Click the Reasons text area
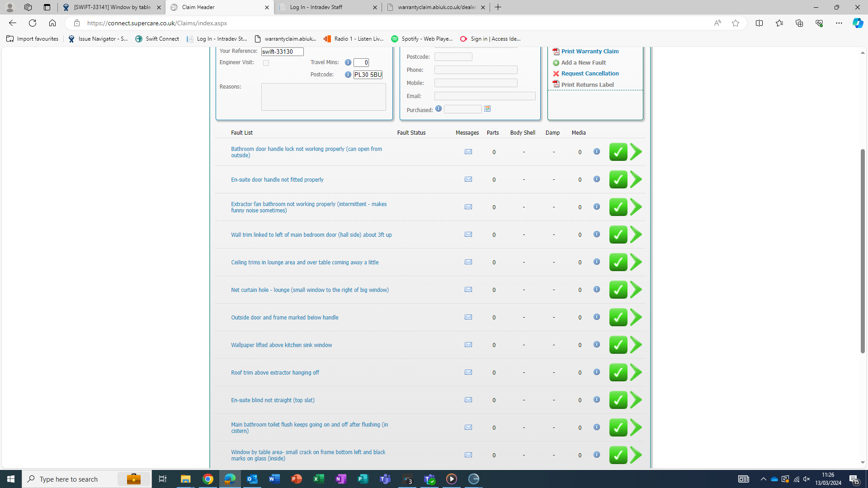The height and width of the screenshot is (488, 868). coord(323,97)
